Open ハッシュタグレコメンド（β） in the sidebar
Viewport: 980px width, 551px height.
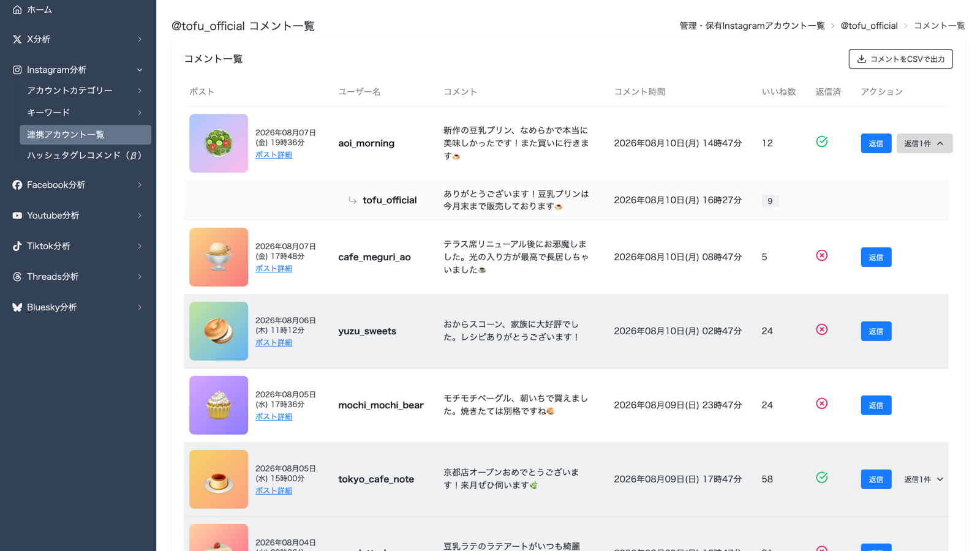[x=85, y=156]
